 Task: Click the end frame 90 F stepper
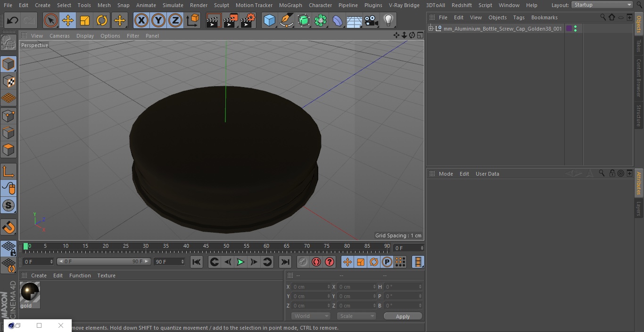click(x=182, y=261)
